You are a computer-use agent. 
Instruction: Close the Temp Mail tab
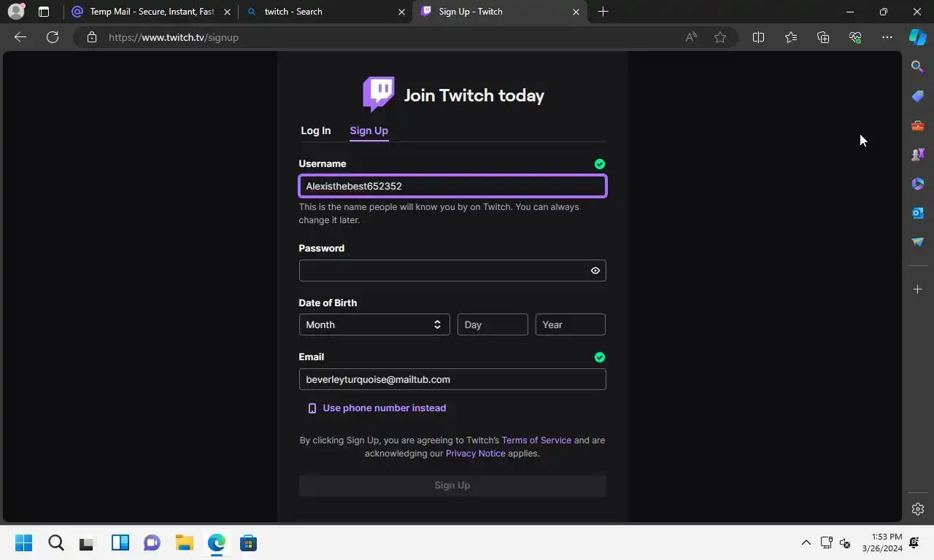click(x=227, y=12)
